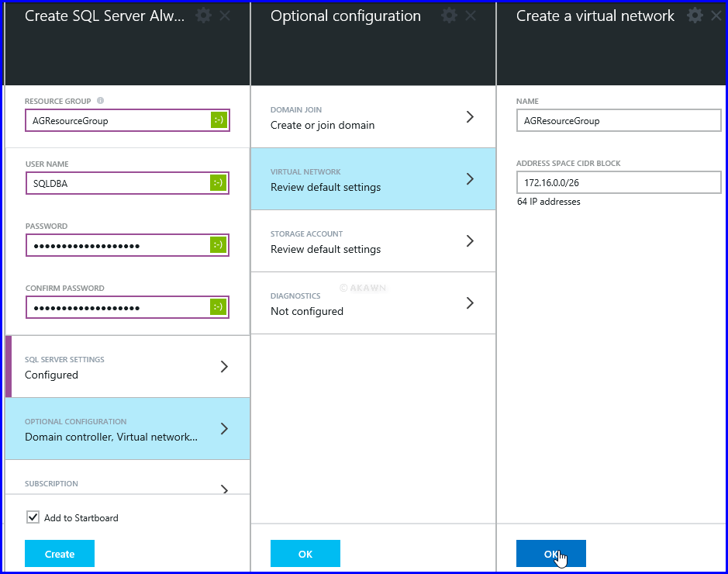Click the User Name SQLDBA field
The image size is (728, 574).
[x=127, y=183]
